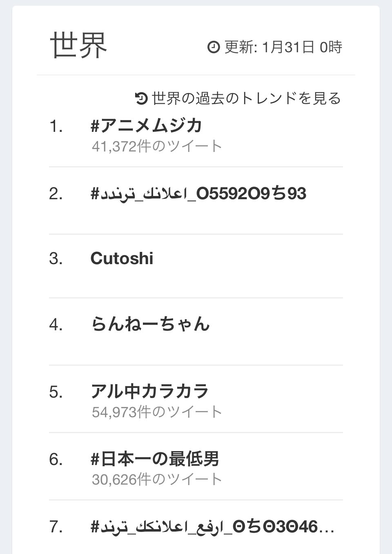Viewport: 392px width, 554px height.
Task: Click rank number 6 beside #日本一の最低男
Action: (x=56, y=459)
